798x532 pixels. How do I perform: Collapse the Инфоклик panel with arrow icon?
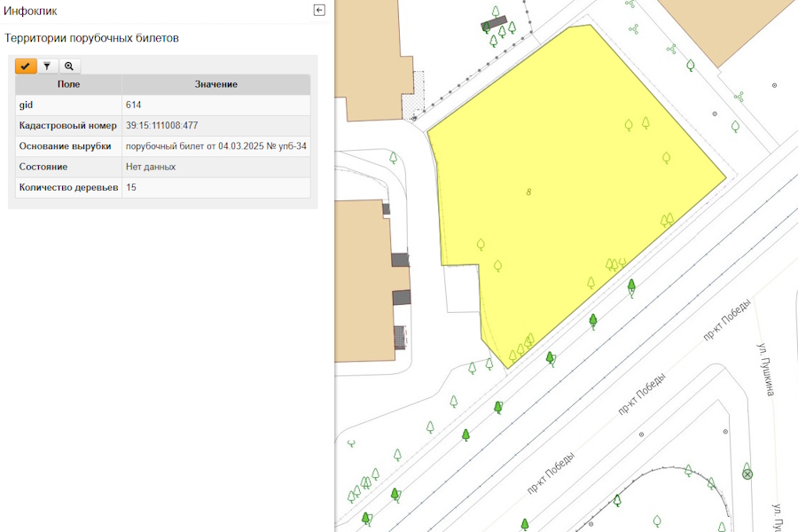click(x=319, y=11)
